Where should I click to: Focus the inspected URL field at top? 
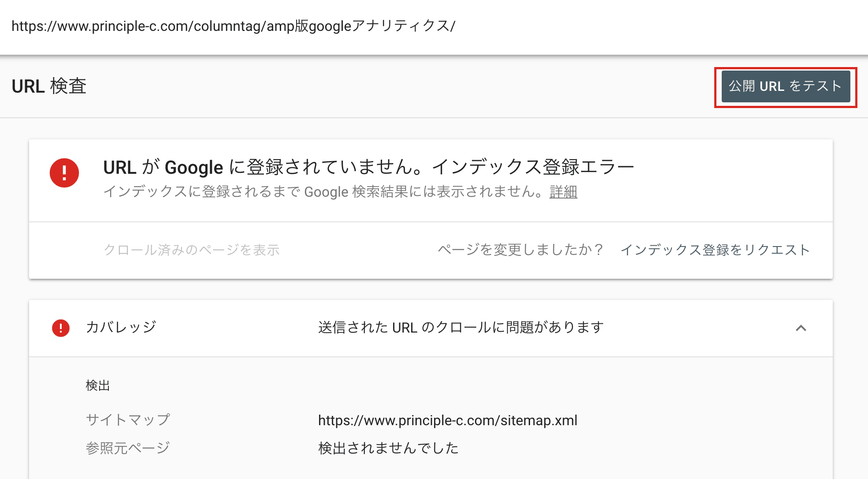pyautogui.click(x=234, y=26)
